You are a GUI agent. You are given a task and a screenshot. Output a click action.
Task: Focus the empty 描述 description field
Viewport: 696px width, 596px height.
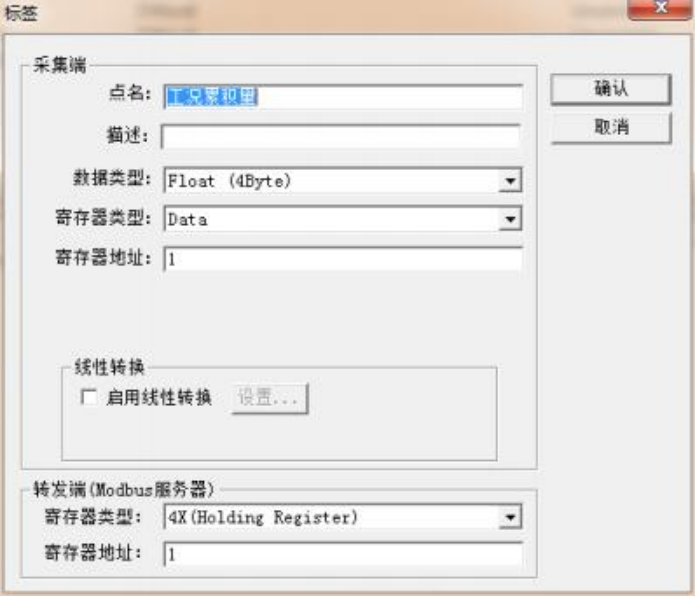point(341,136)
